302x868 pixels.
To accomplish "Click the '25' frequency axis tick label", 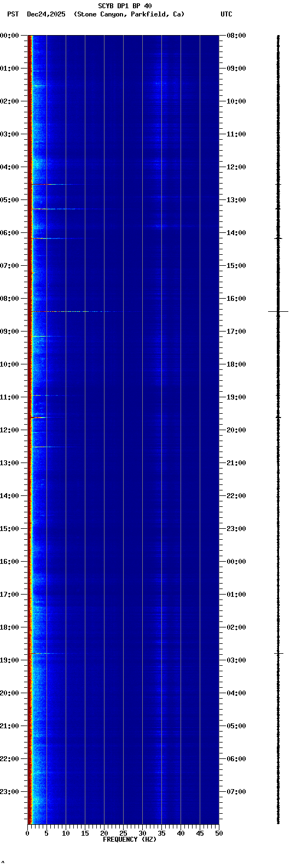I will (x=123, y=833).
